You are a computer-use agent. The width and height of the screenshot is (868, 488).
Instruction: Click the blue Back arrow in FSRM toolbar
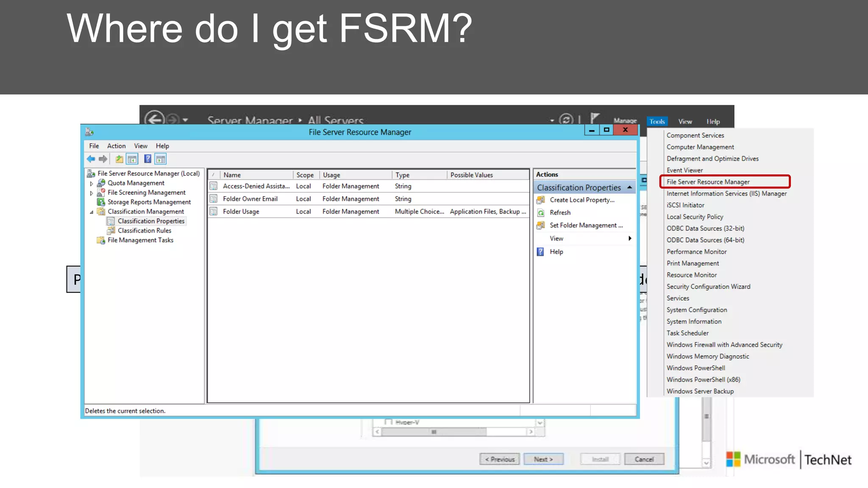tap(91, 159)
